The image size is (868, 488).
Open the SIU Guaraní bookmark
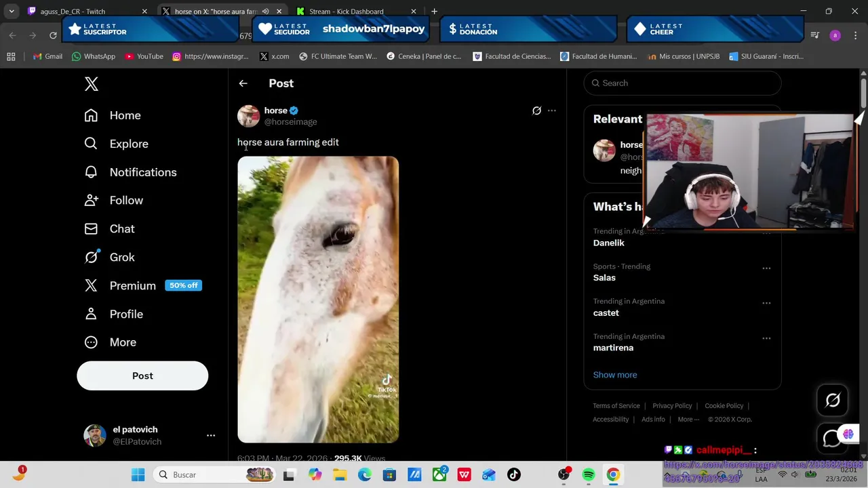(766, 56)
